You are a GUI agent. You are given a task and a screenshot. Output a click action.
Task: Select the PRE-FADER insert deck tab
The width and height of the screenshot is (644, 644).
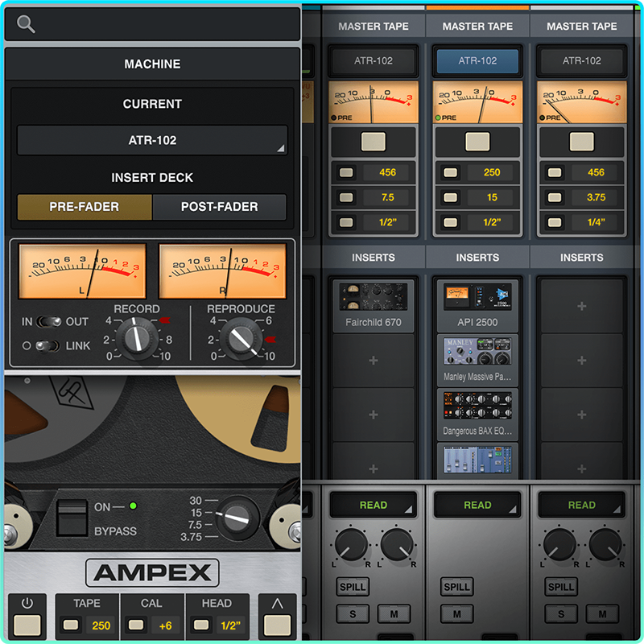[x=85, y=207]
